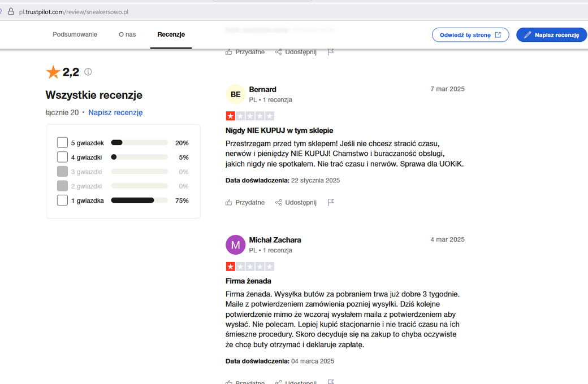Screen dimensions: 588x384
Task: Click the Odwiedź tę stronę button
Action: (x=470, y=35)
